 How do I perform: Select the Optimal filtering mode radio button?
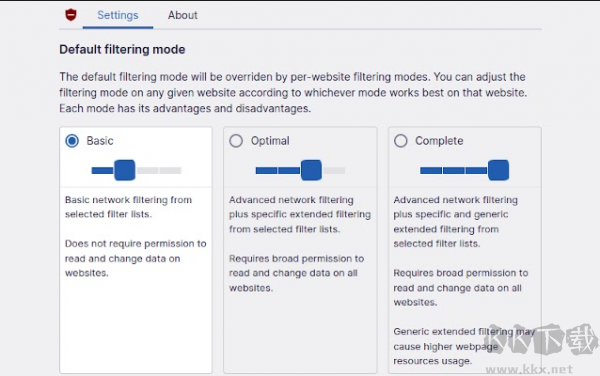pyautogui.click(x=236, y=141)
